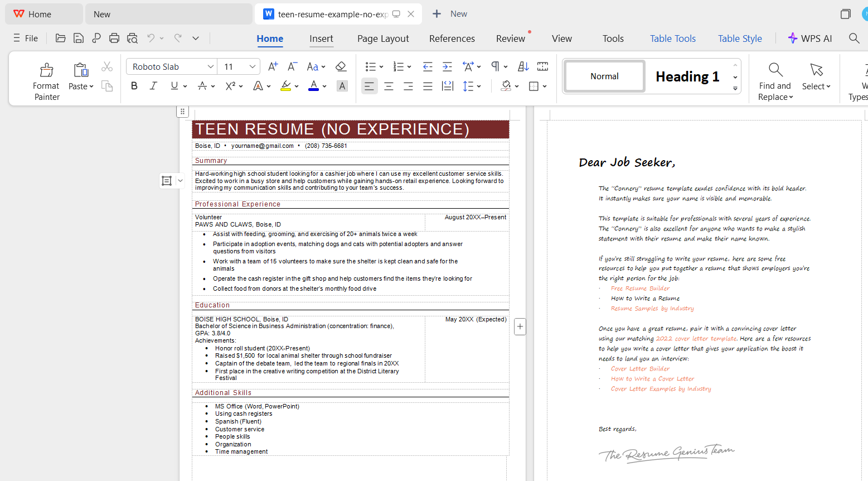The height and width of the screenshot is (481, 868).
Task: Launch WPS AI from the ribbon
Action: click(x=811, y=38)
